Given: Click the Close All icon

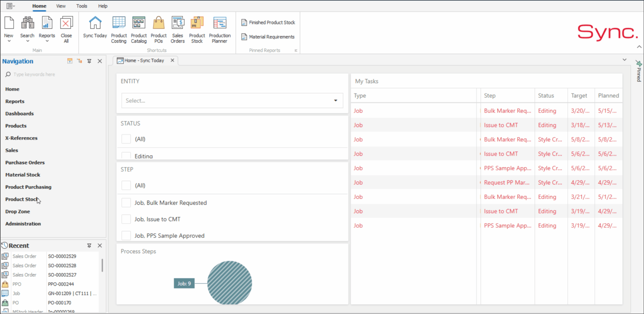Looking at the screenshot, I should point(66,23).
